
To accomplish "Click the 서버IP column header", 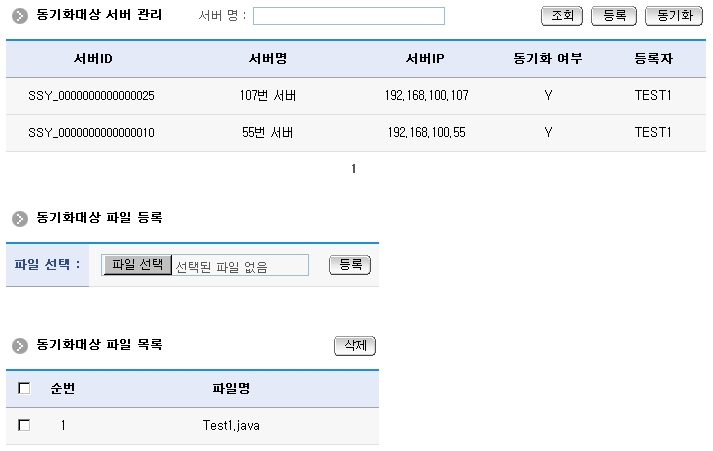I will click(426, 59).
